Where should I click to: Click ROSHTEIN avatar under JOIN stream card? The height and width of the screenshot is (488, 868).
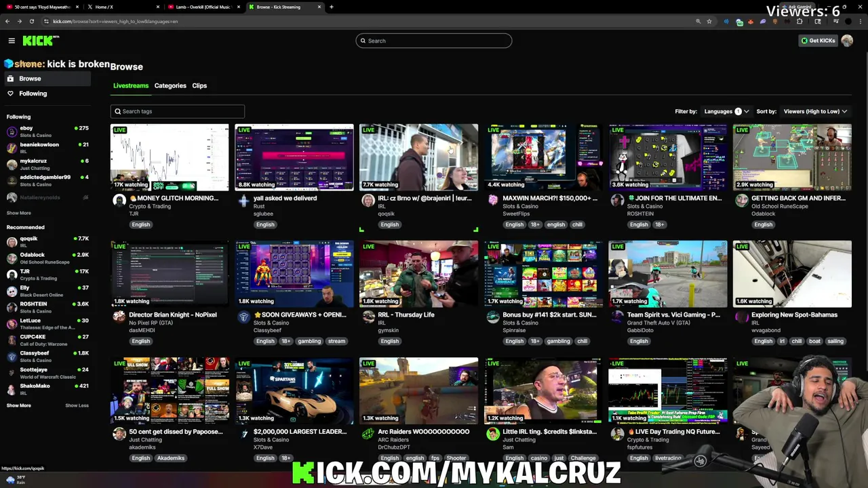617,201
